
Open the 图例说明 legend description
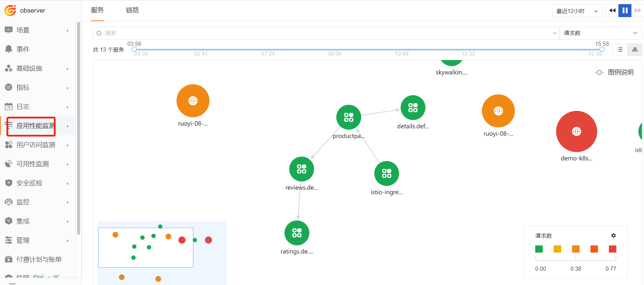click(x=615, y=72)
